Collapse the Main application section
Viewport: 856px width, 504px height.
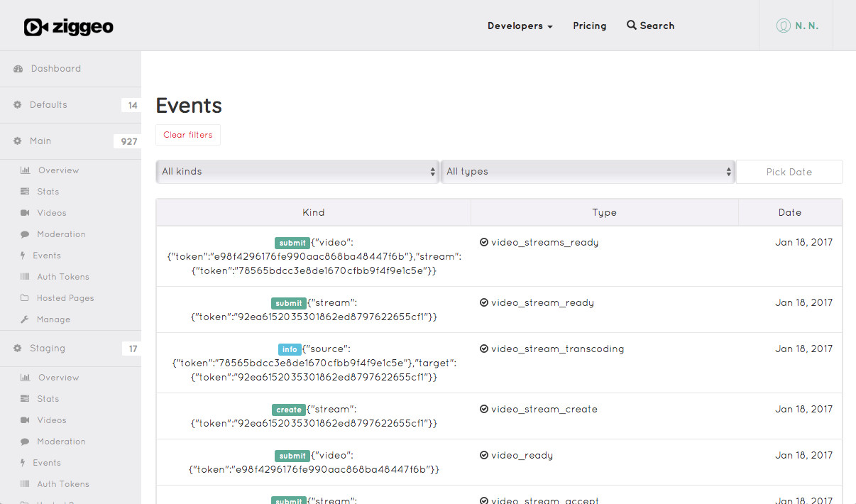click(x=40, y=141)
